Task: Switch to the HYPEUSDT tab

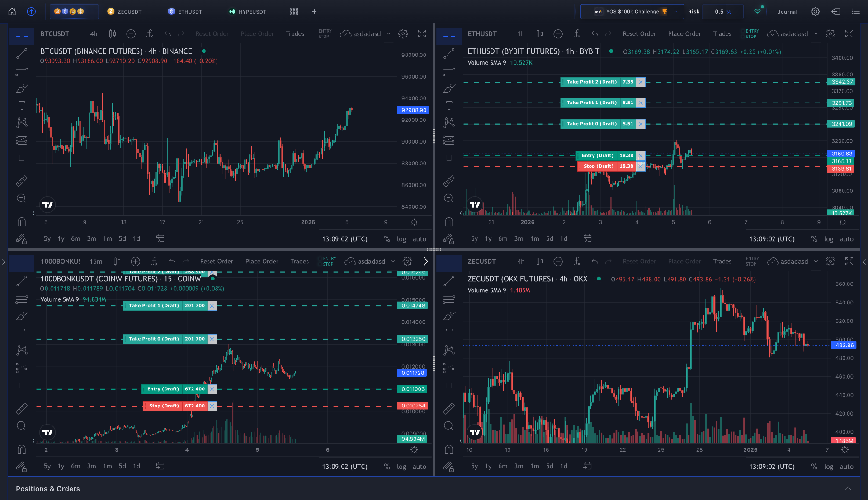Action: pos(247,12)
